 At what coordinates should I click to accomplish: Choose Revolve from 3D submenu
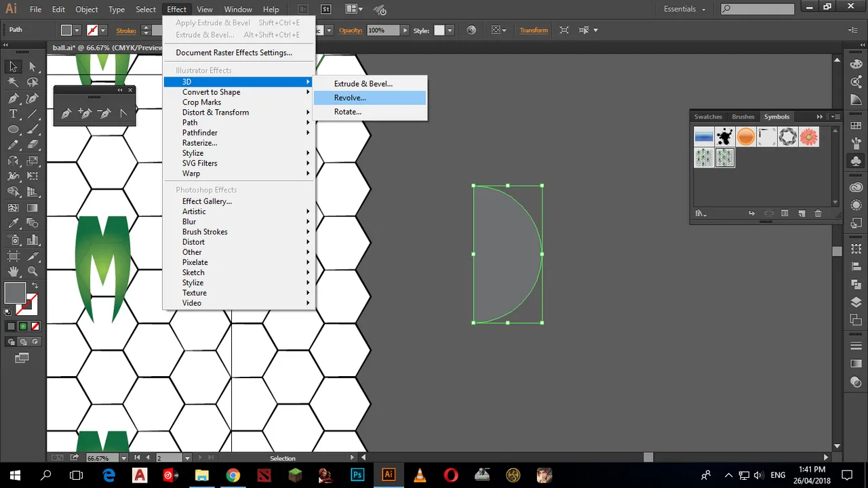(370, 98)
